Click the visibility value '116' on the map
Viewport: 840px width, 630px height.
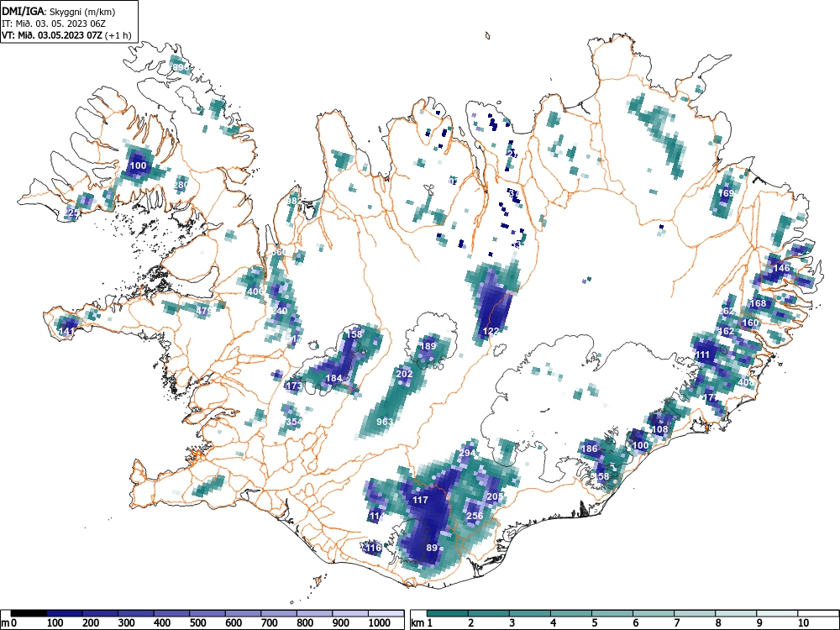(x=372, y=548)
